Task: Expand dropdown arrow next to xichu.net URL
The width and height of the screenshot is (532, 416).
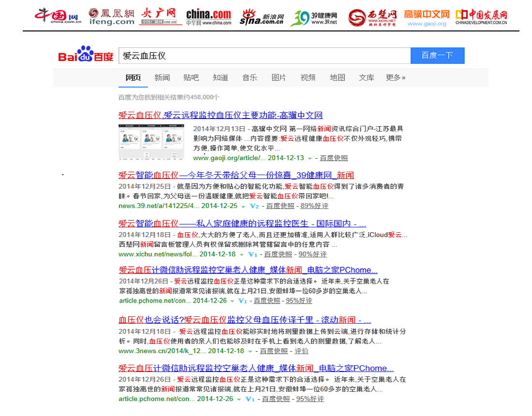Action: [241, 255]
